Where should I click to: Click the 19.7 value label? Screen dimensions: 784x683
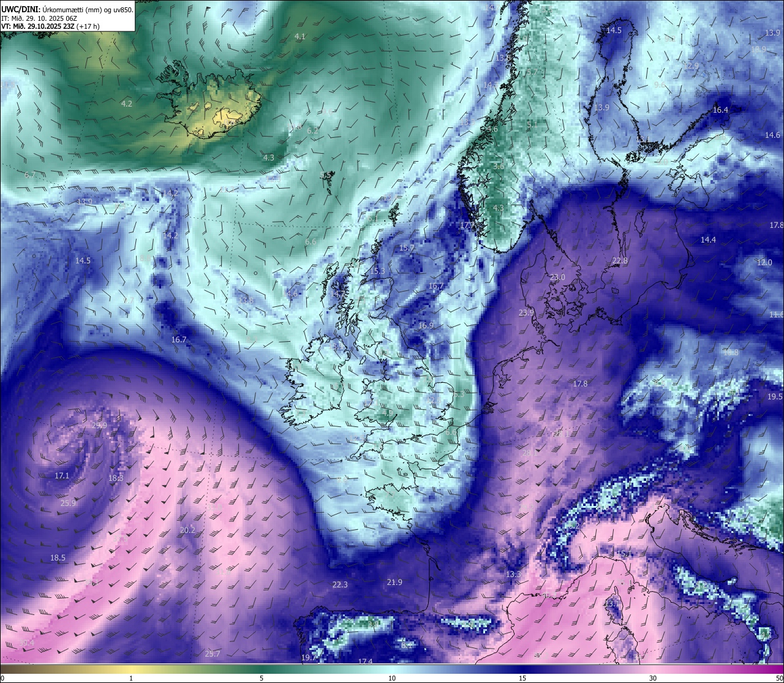pyautogui.click(x=309, y=658)
